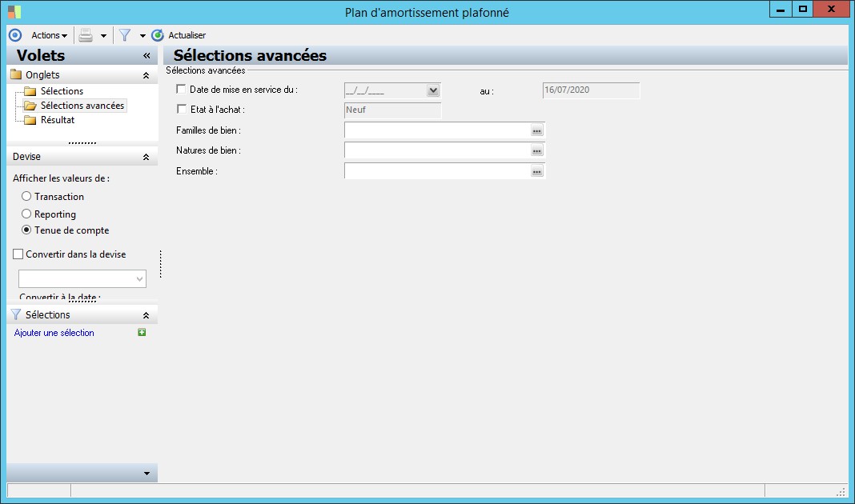Tick the Etat à l'achat checkbox
The image size is (855, 504).
pos(182,109)
